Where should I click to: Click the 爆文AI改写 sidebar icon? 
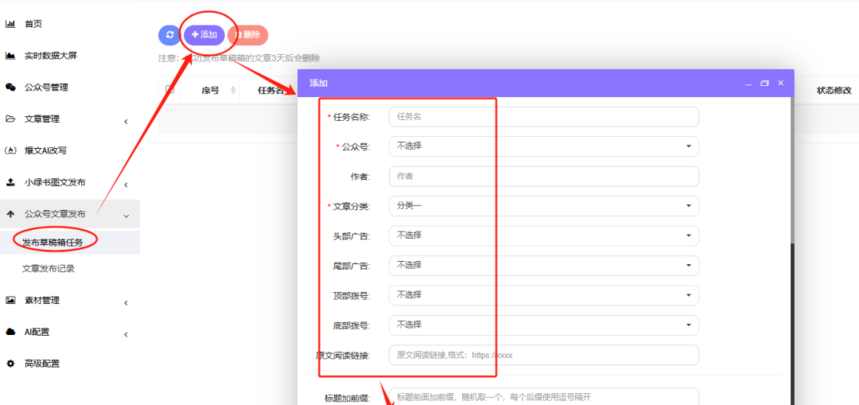(x=10, y=151)
